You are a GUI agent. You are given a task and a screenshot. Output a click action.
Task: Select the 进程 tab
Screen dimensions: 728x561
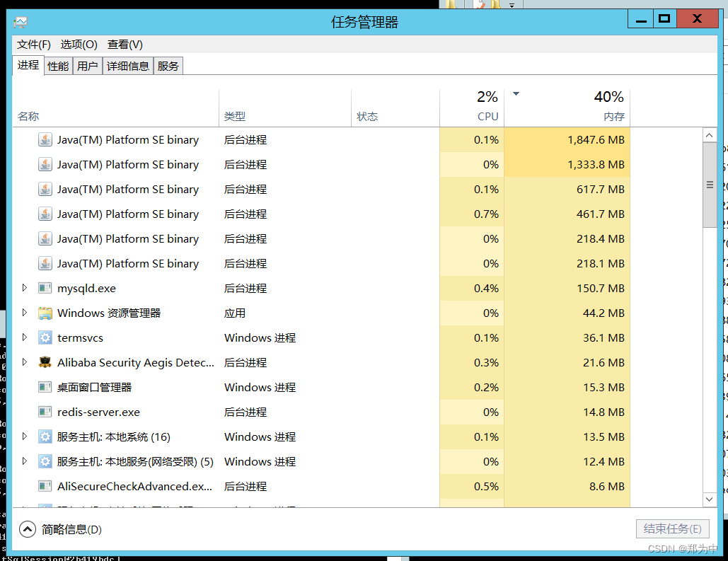[x=28, y=65]
